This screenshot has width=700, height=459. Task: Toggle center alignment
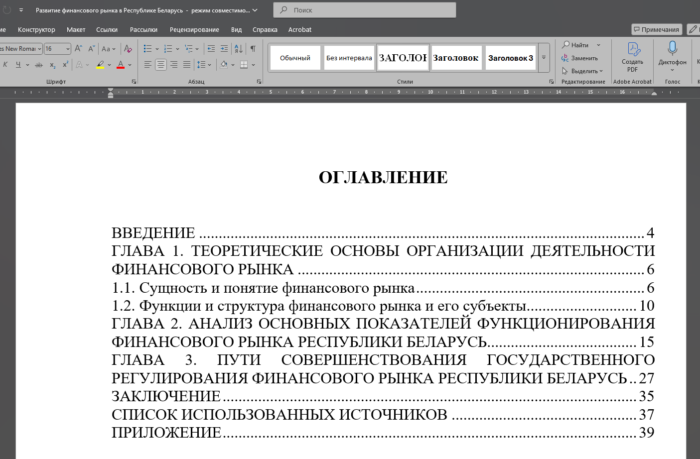pyautogui.click(x=161, y=65)
